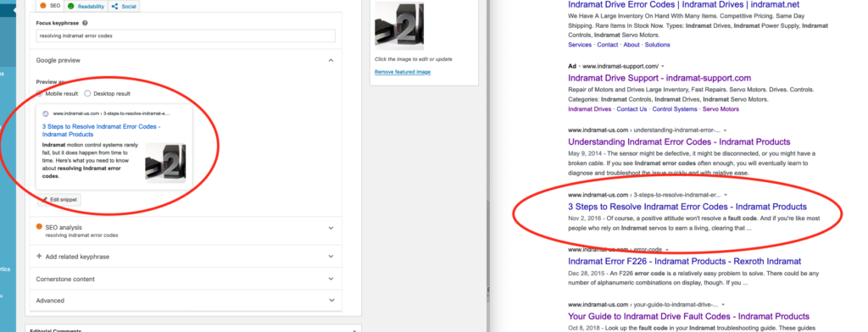Screen dimensions: 868x332
Task: Open 'Indramat Drive Support - indramat-support.com' ad
Action: [x=659, y=78]
